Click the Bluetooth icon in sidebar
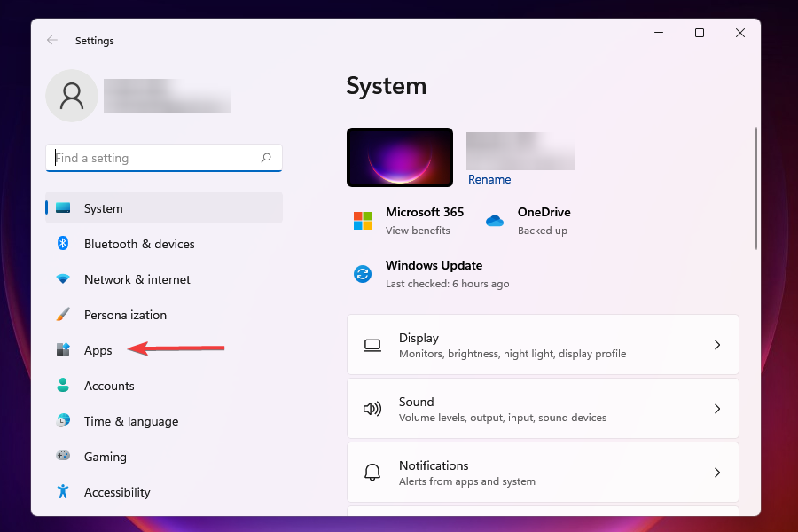 click(63, 243)
